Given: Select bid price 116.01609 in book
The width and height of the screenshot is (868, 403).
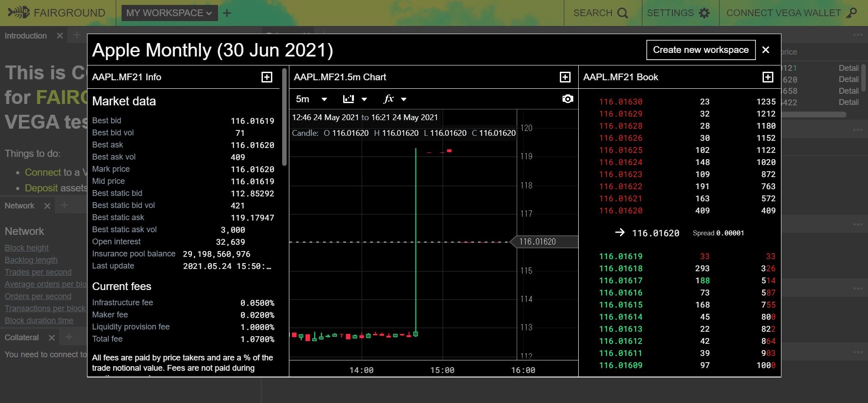Looking at the screenshot, I should pos(621,365).
